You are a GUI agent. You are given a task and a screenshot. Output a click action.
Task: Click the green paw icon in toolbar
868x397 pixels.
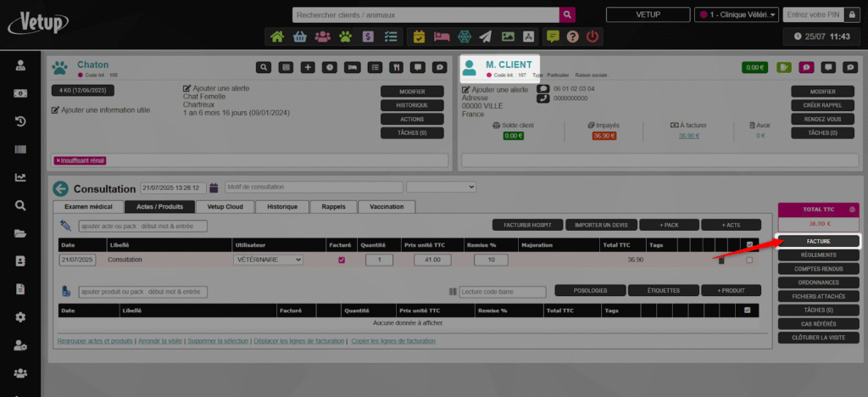[x=346, y=36]
